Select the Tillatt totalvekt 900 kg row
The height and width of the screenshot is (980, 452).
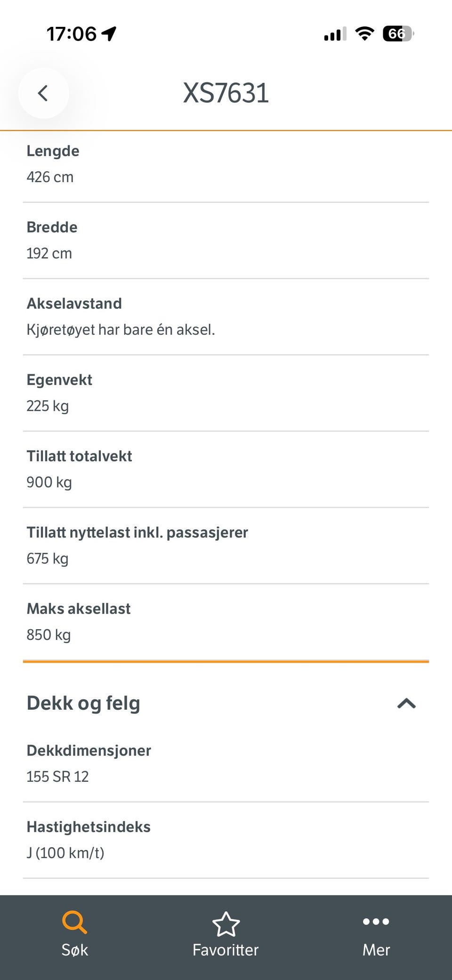point(226,470)
